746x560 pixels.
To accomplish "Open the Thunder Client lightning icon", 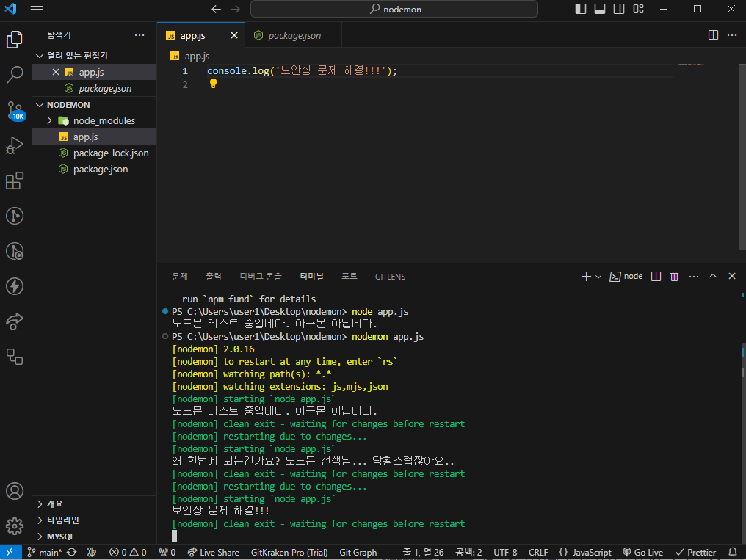I will point(15,286).
